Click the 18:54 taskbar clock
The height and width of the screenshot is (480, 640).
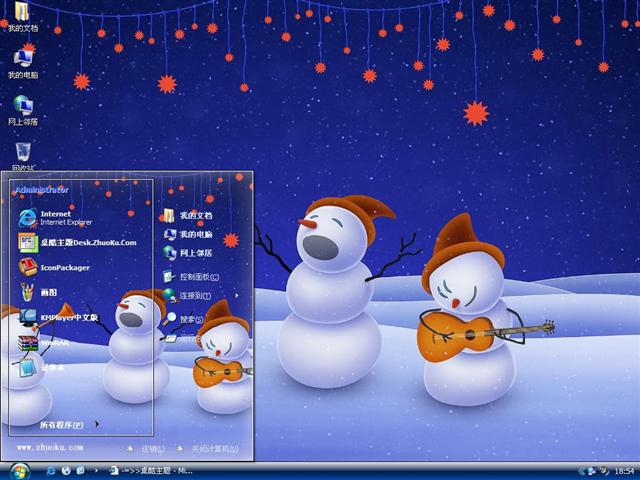[624, 471]
